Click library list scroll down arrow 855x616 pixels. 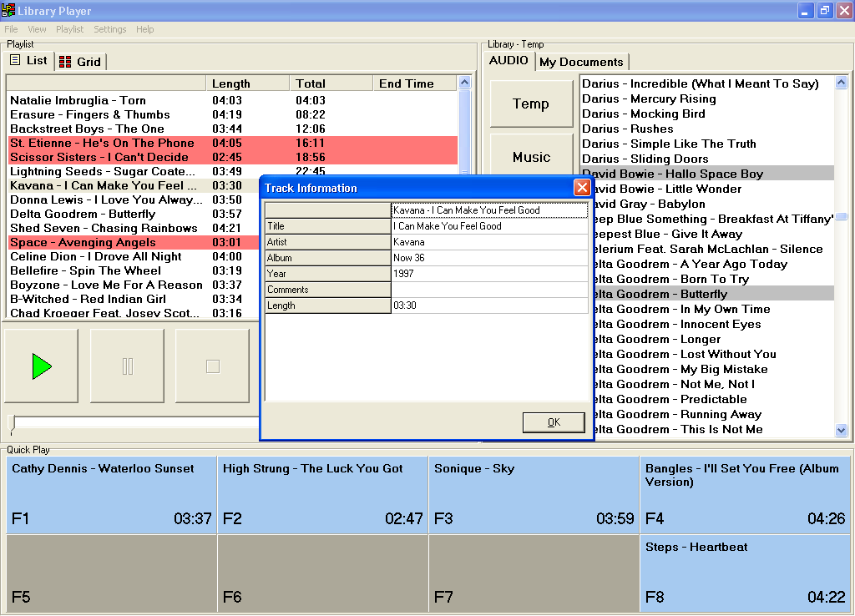[x=842, y=430]
